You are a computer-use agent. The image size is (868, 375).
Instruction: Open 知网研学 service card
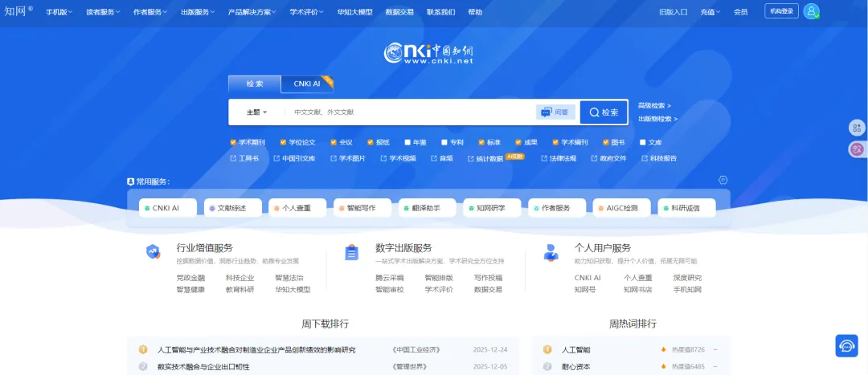pos(492,208)
